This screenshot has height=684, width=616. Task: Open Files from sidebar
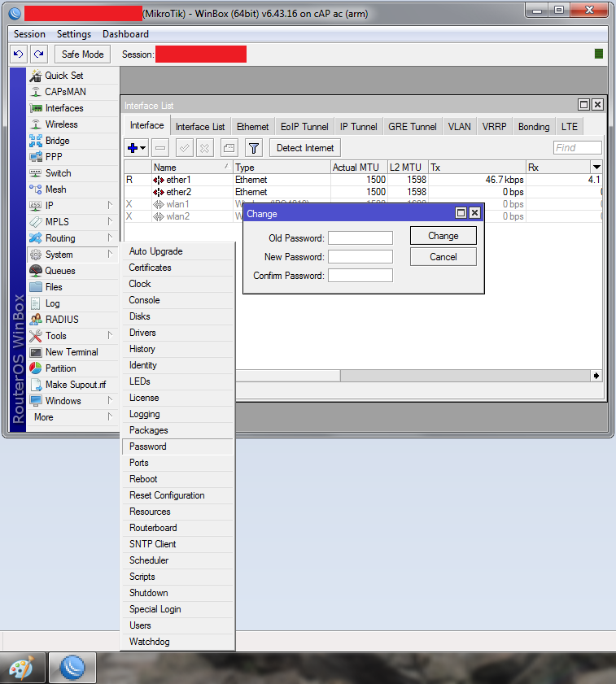pyautogui.click(x=72, y=287)
